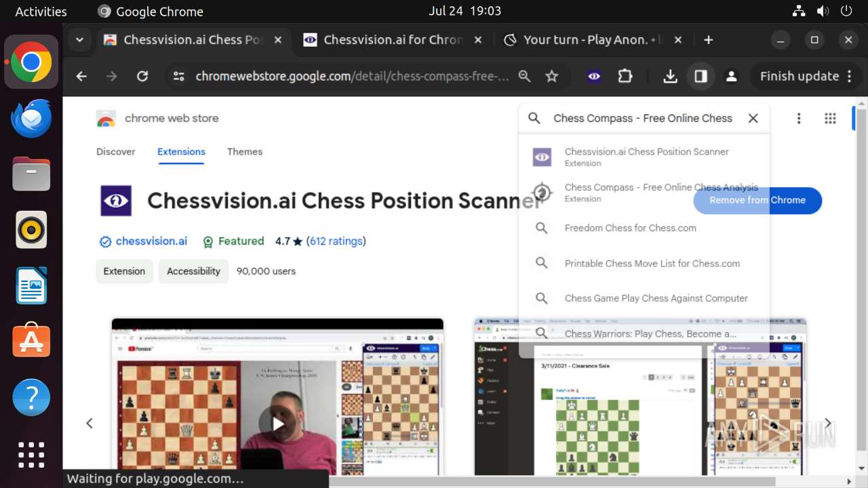
Task: Open the second screenshot thumbnail
Action: 640,396
